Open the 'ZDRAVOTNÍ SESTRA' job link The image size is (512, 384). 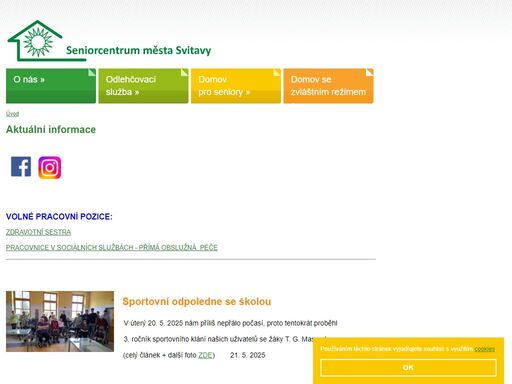38,232
